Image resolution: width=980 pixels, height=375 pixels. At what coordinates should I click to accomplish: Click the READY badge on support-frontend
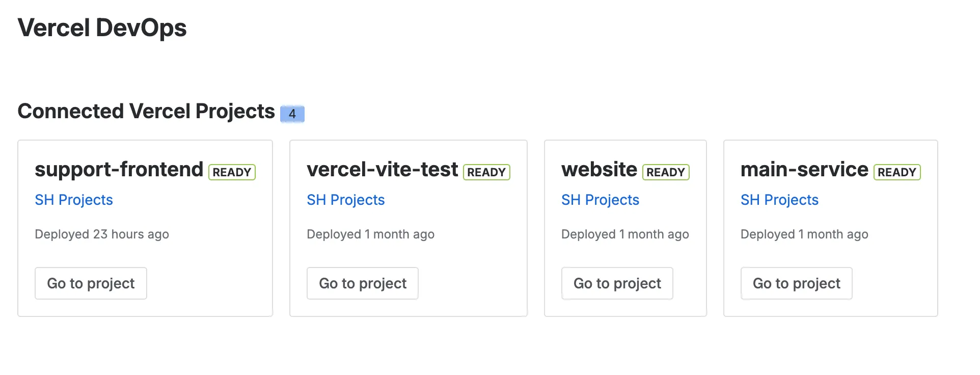232,172
